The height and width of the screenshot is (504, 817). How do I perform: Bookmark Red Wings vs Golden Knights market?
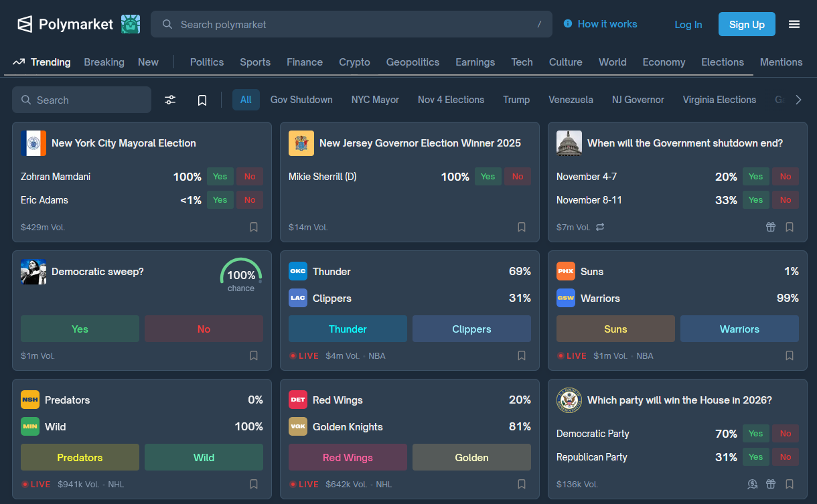tap(522, 484)
